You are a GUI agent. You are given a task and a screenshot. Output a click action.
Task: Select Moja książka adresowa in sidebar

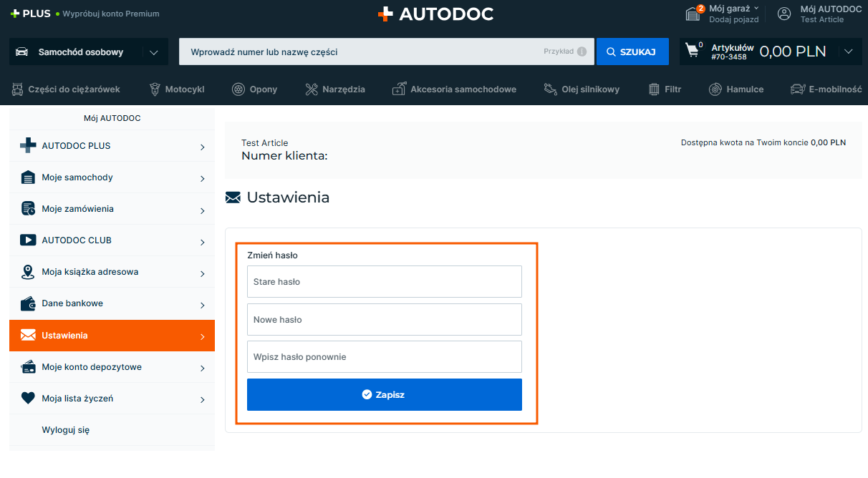pyautogui.click(x=112, y=272)
